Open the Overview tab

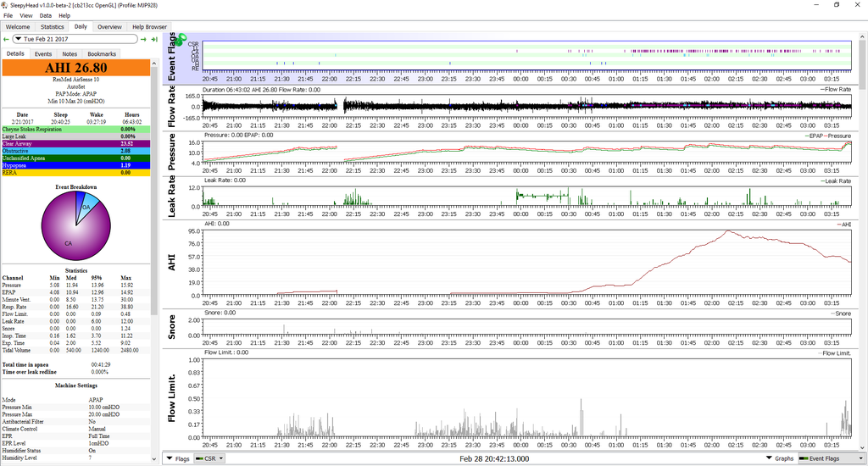(x=108, y=26)
